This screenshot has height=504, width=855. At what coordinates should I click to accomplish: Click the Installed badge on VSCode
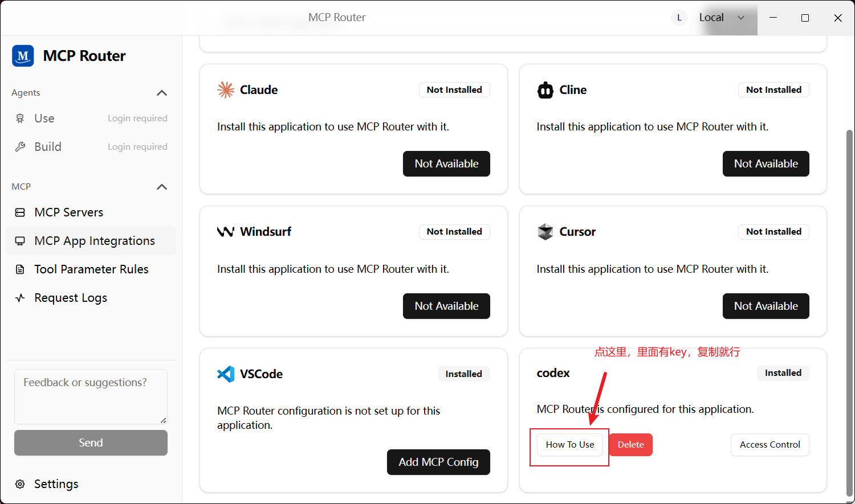click(463, 374)
